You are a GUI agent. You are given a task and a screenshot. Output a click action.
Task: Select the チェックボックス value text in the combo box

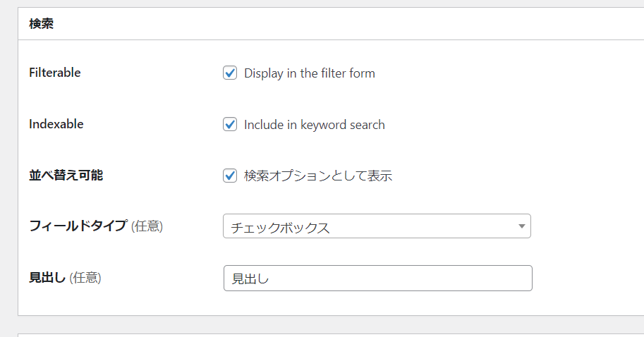(x=280, y=228)
